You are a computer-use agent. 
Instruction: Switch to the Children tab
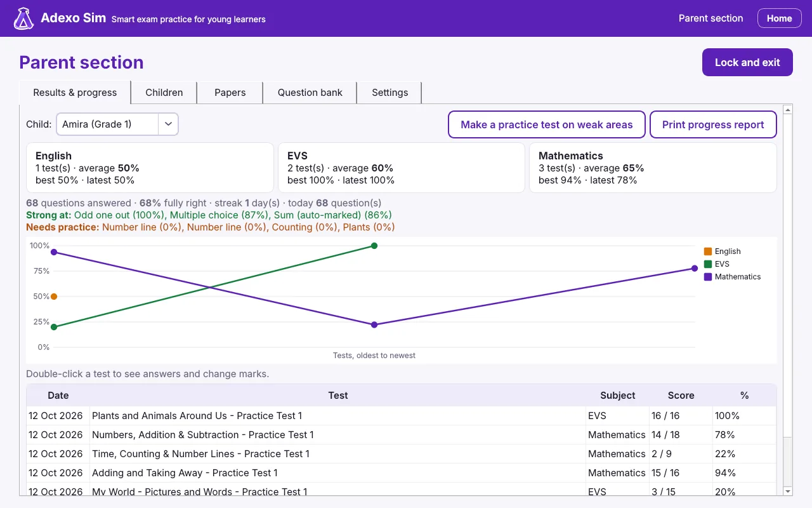click(164, 93)
